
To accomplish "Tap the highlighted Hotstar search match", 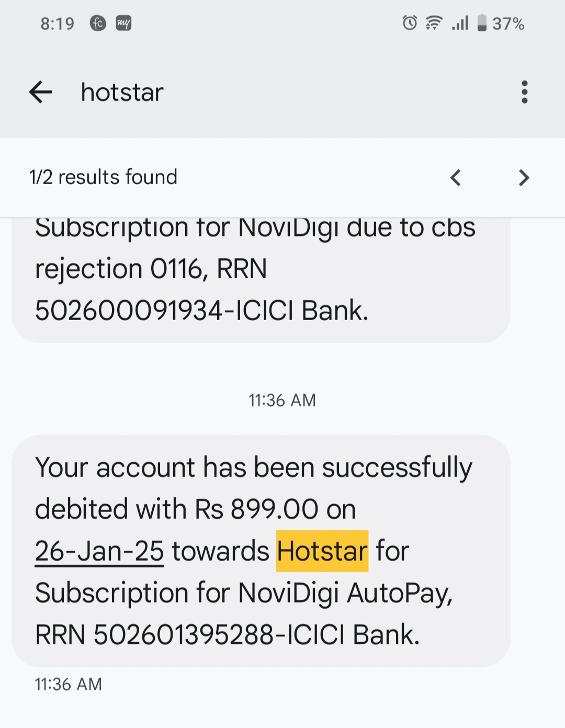I will (322, 551).
